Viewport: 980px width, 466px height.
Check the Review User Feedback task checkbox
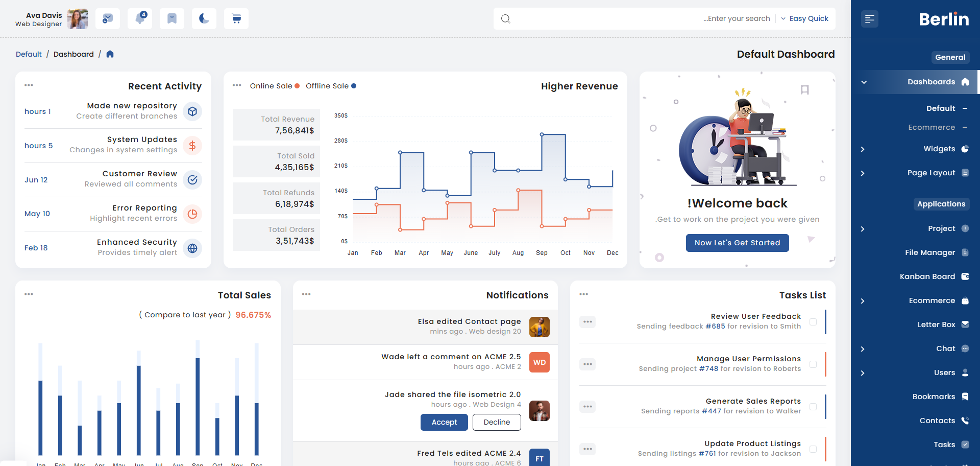(813, 322)
